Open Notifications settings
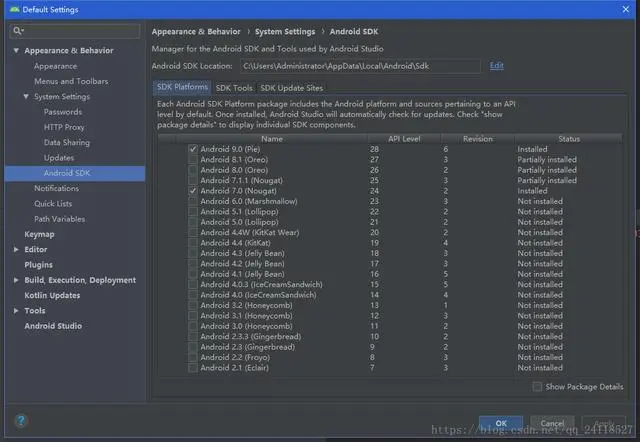Viewport: 640px width, 442px height. coord(56,189)
